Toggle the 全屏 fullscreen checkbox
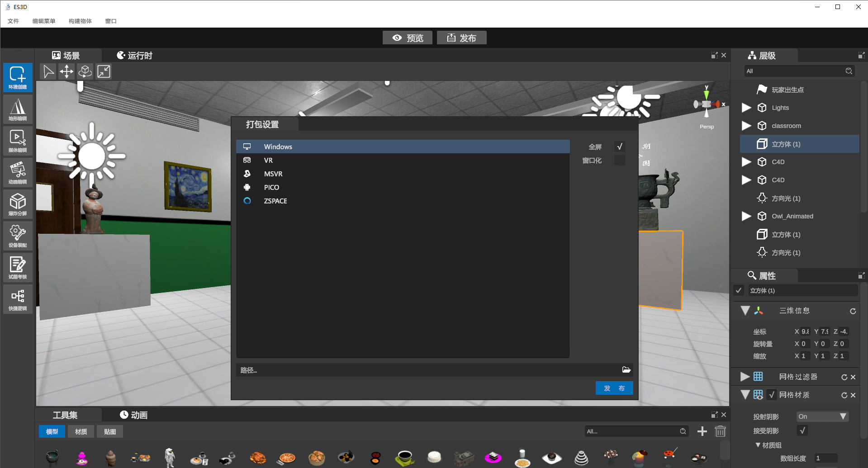The image size is (868, 468). coord(620,147)
